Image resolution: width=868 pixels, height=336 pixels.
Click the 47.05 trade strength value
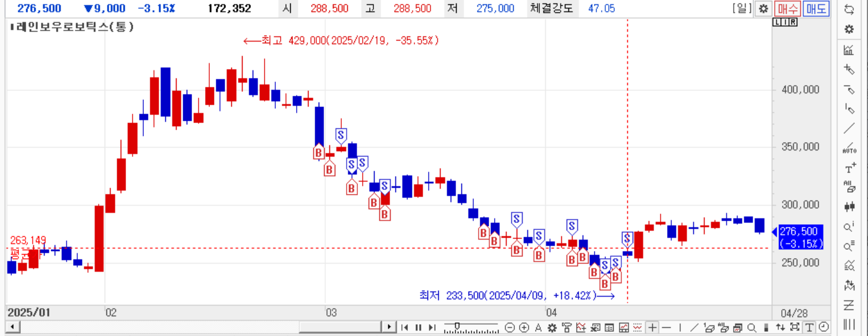click(x=602, y=8)
